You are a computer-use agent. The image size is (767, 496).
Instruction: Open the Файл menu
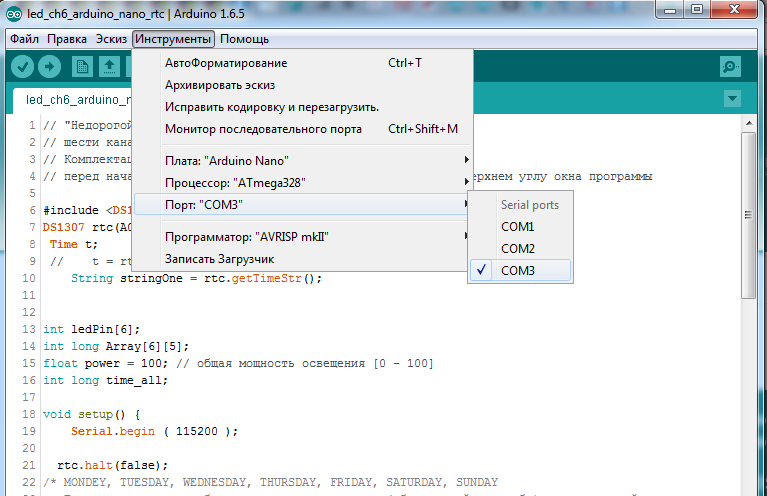25,39
